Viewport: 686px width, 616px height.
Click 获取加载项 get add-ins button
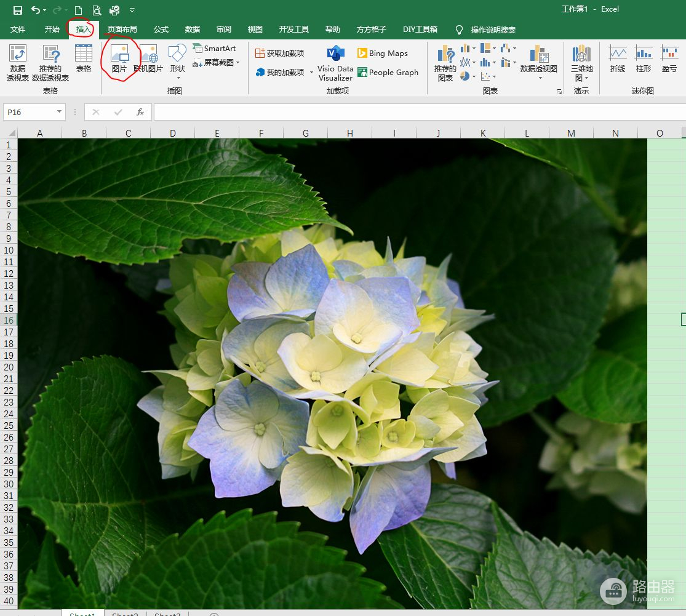[280, 54]
